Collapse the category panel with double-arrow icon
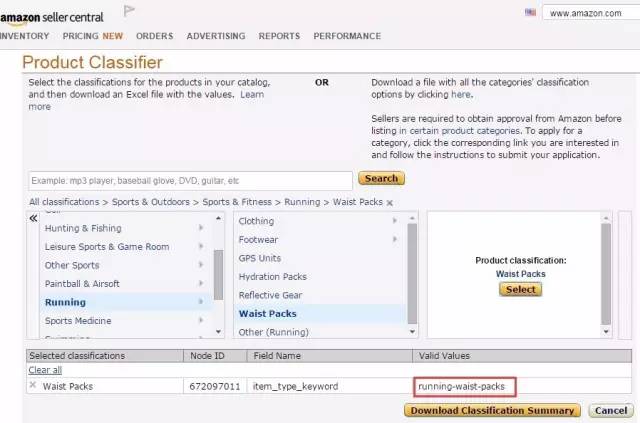640x423 pixels. (33, 217)
